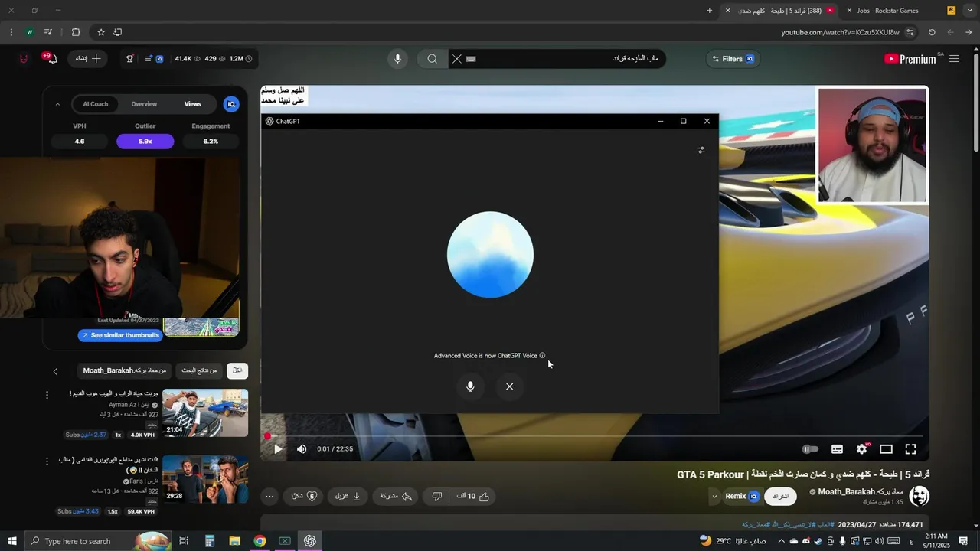Click info icon next to ChatGPT Voice notice
Viewport: 980px width, 551px height.
click(x=542, y=355)
